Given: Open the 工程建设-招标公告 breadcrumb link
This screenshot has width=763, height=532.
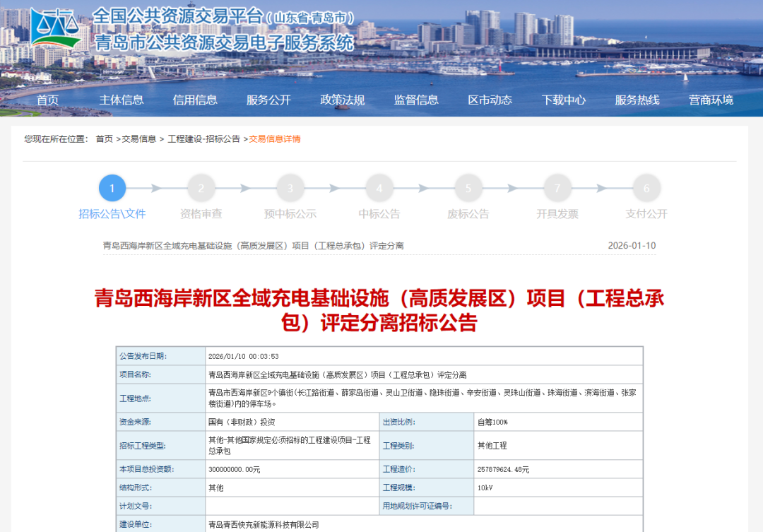Looking at the screenshot, I should (x=204, y=139).
